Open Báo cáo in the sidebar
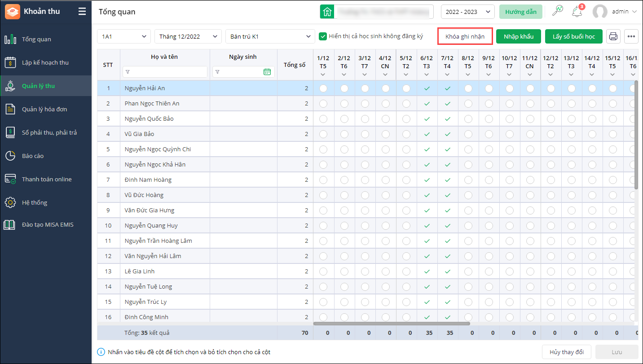Image resolution: width=643 pixels, height=364 pixels. click(x=33, y=156)
